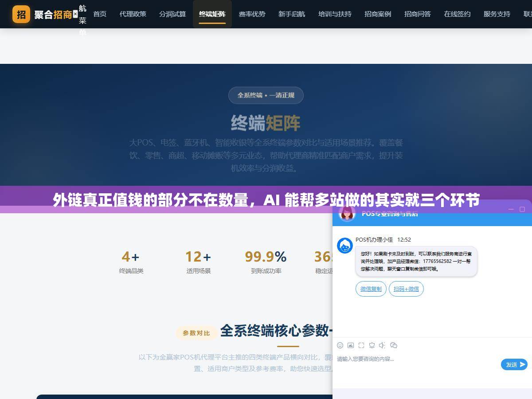This screenshot has width=532, height=399.
Task: Minimize the chat widget window
Action: [x=511, y=209]
